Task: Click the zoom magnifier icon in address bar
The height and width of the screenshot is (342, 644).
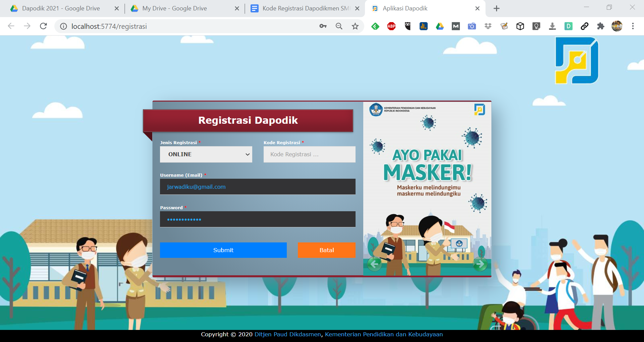Action: click(x=339, y=26)
